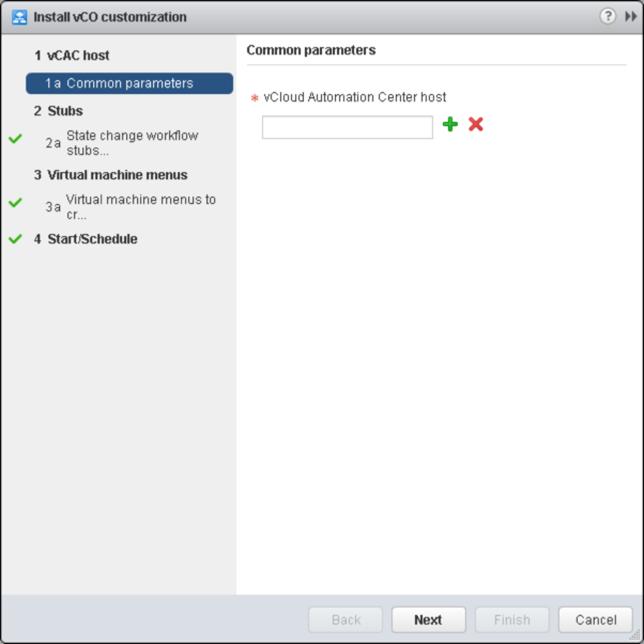Image resolution: width=644 pixels, height=644 pixels.
Task: Click the green plus add host icon
Action: pos(450,125)
